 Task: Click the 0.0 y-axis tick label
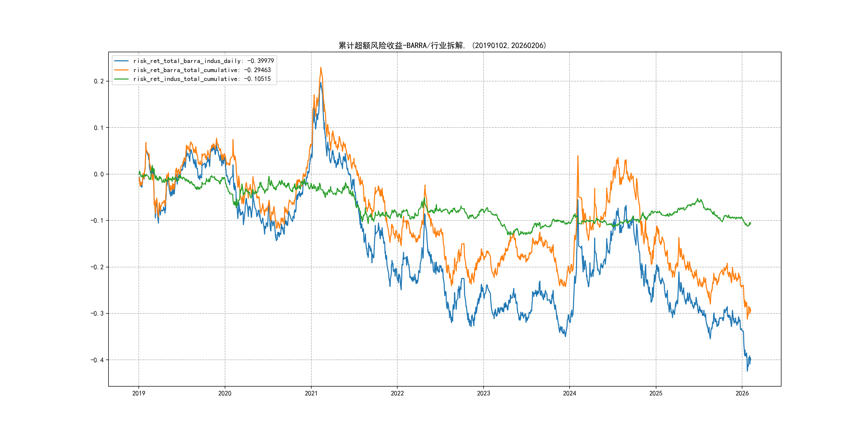pos(99,174)
